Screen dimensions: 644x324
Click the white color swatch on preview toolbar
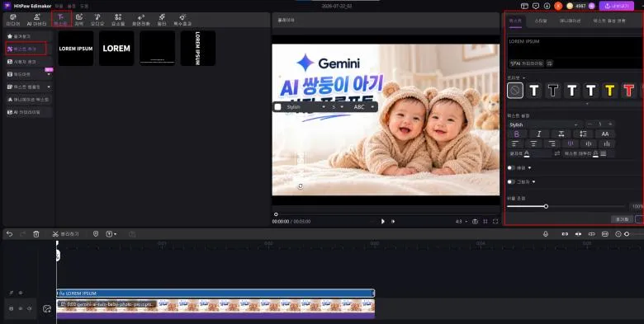277,106
